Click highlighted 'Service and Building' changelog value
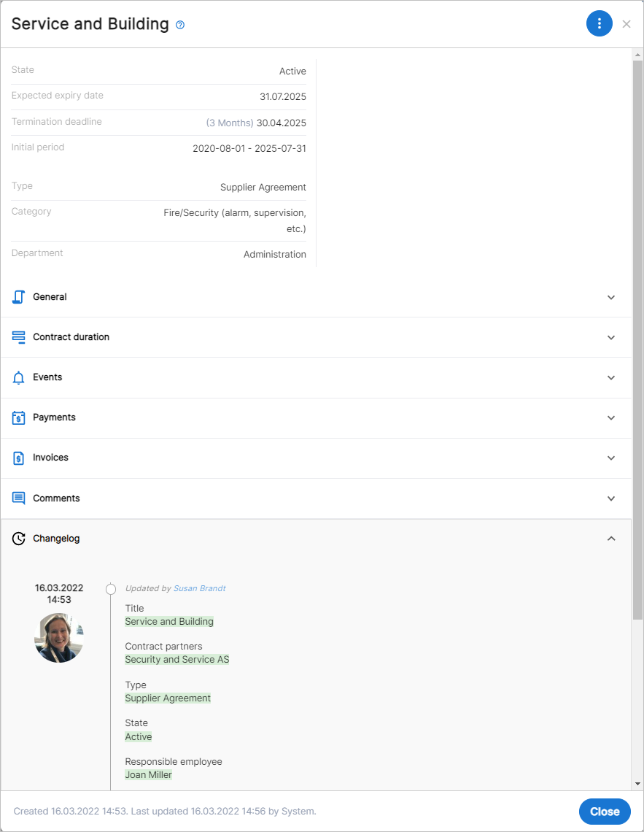 pos(169,621)
